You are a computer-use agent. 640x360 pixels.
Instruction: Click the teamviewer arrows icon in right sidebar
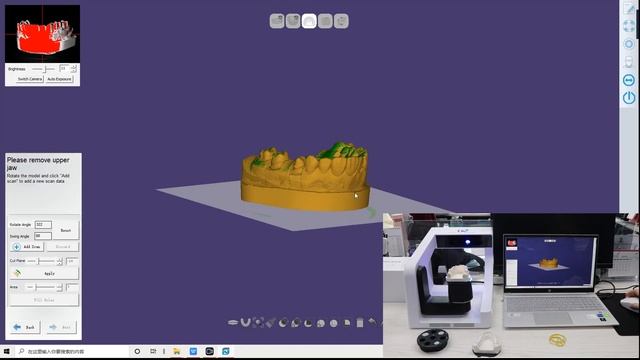point(629,80)
